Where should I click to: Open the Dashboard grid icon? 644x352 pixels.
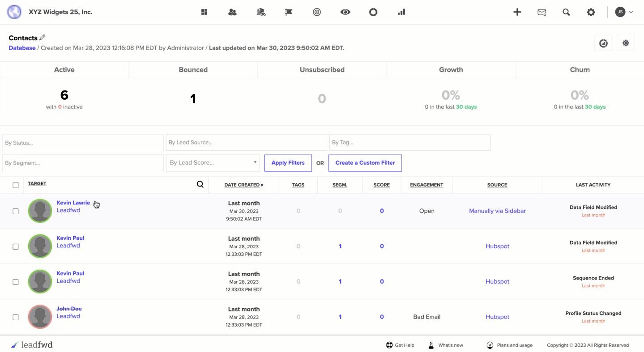[204, 12]
